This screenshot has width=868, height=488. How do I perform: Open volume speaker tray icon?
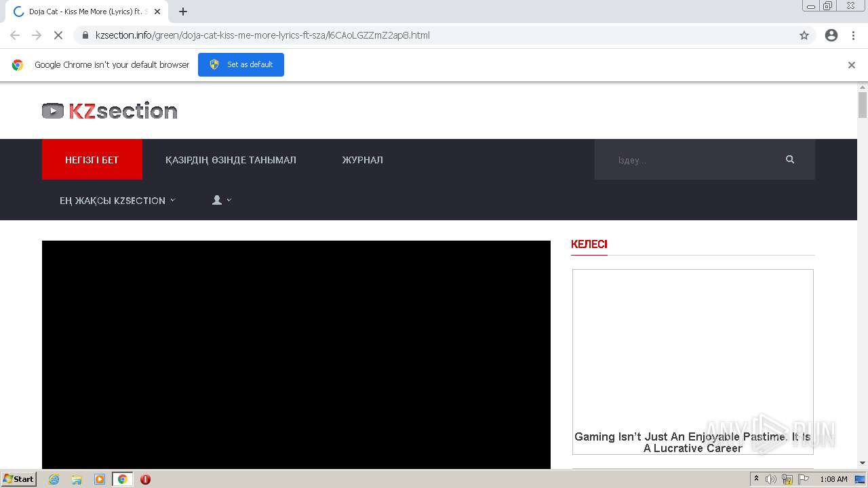coord(771,479)
